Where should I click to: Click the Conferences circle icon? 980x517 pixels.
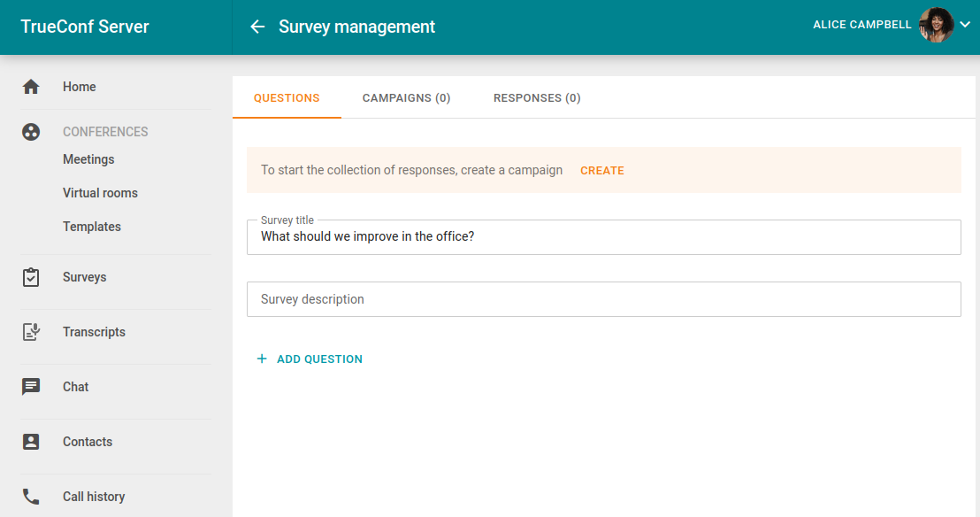coord(31,132)
